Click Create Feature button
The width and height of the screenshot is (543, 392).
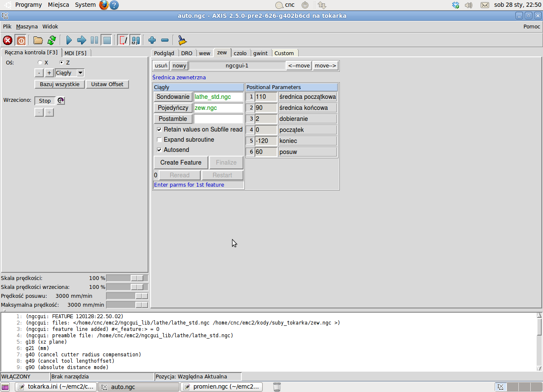pyautogui.click(x=181, y=162)
